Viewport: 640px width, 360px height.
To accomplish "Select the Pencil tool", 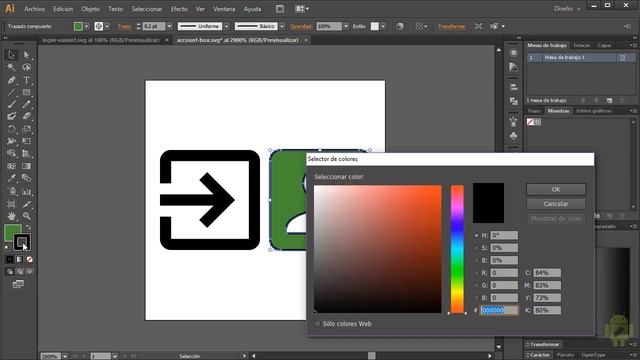I will 27,104.
